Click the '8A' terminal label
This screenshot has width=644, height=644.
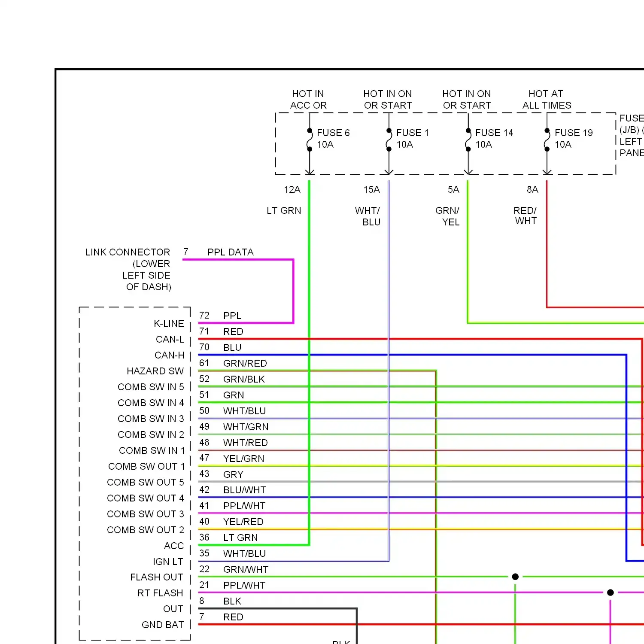[x=532, y=189]
